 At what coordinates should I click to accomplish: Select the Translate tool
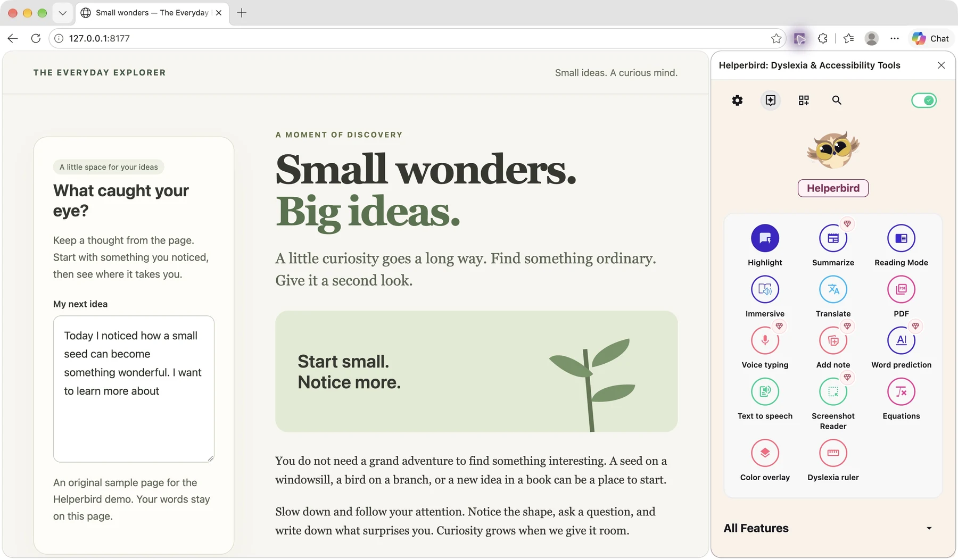(x=833, y=289)
